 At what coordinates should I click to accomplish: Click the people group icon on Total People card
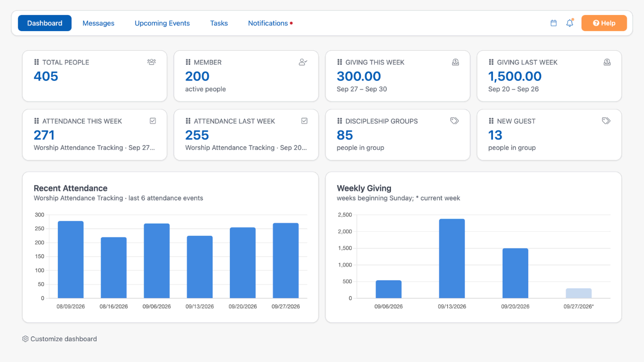151,62
